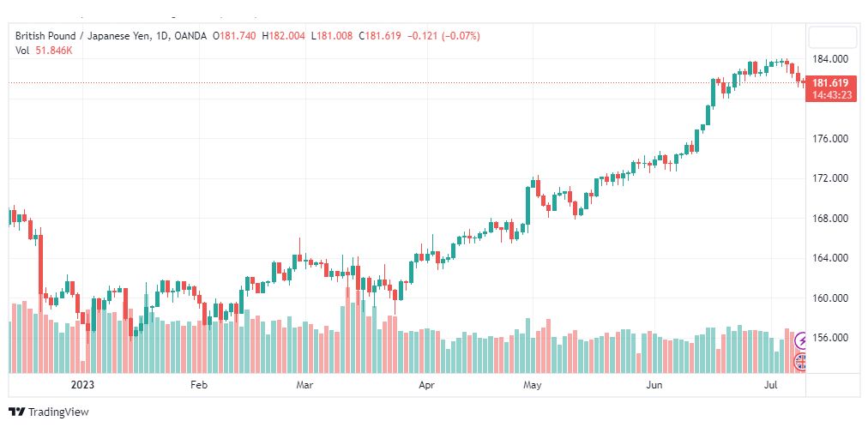Image resolution: width=868 pixels, height=427 pixels.
Task: Click the 172.000 price axis label
Action: pos(829,178)
